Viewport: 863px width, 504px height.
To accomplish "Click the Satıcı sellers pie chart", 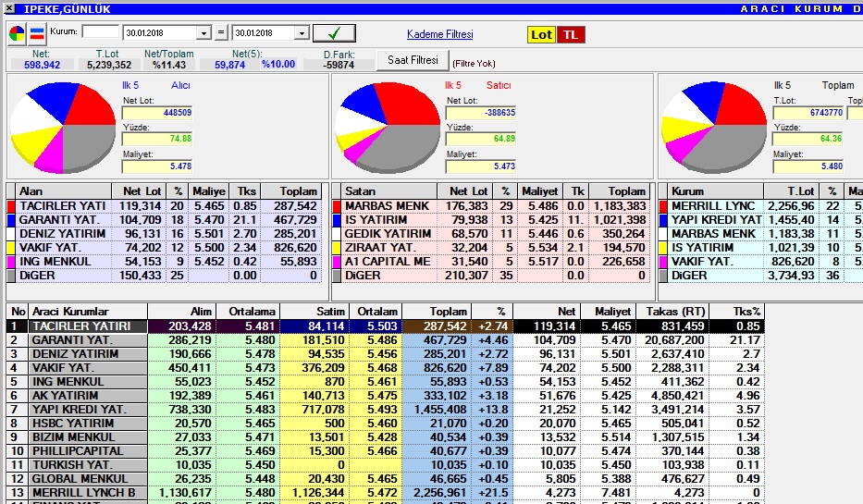I will click(x=388, y=129).
